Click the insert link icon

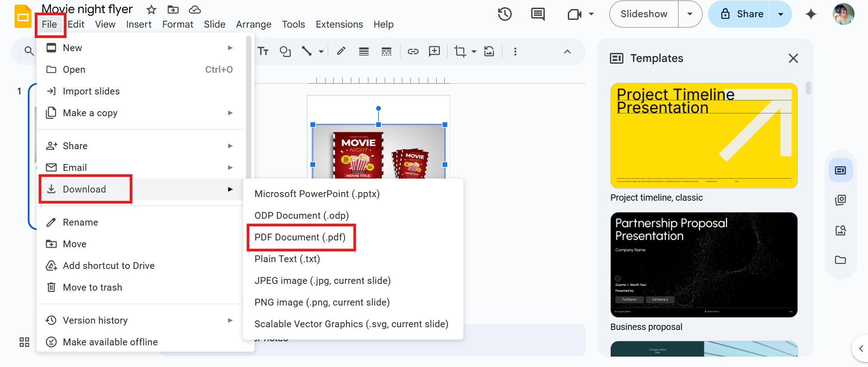click(413, 52)
